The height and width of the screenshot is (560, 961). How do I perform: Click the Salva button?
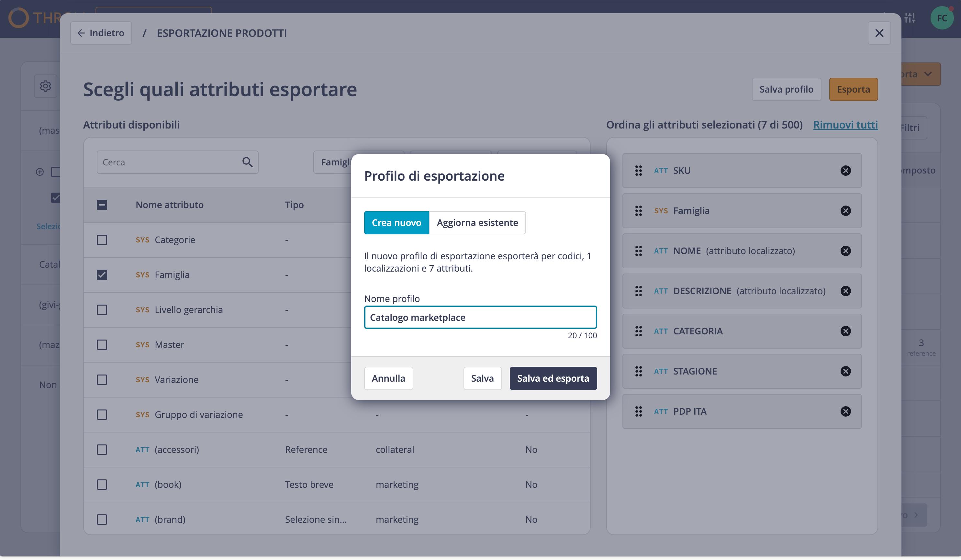click(482, 378)
